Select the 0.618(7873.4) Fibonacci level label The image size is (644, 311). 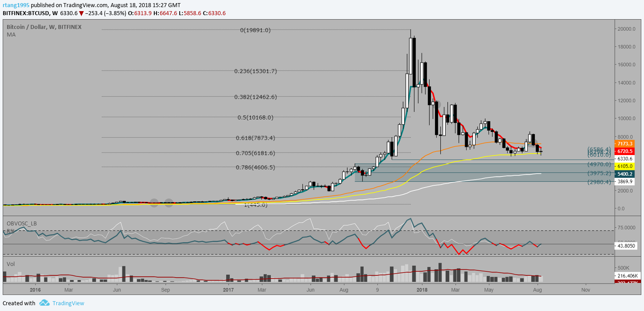point(256,138)
